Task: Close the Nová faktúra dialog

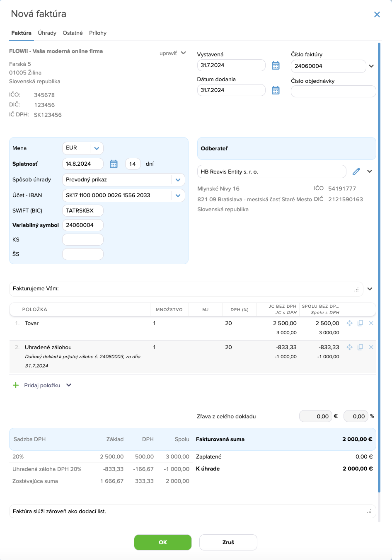Action: tap(377, 14)
